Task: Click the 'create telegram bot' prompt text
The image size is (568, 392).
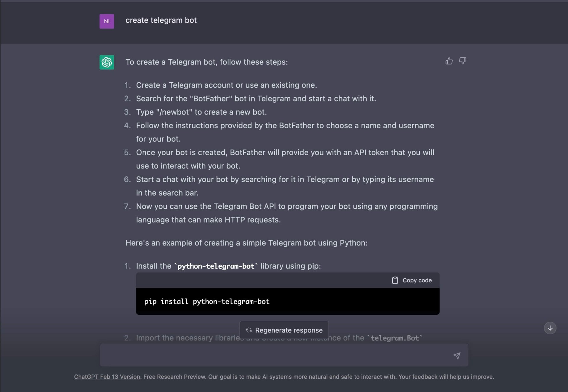Action: [161, 20]
